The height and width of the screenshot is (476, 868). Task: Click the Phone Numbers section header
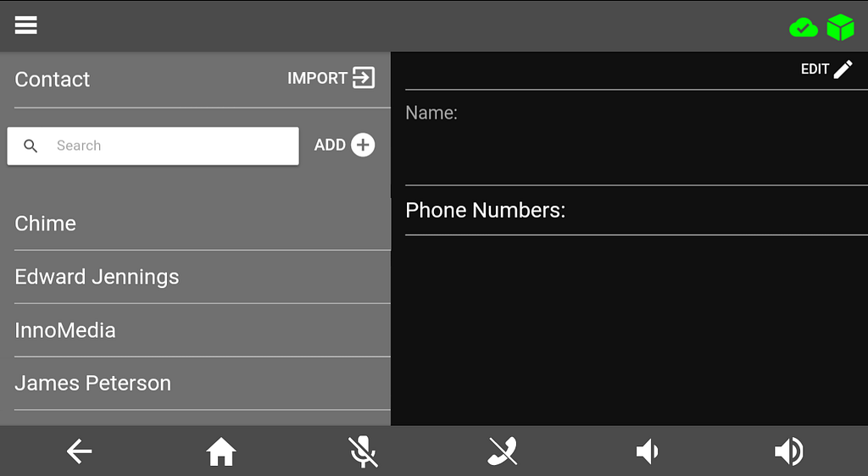tap(486, 210)
